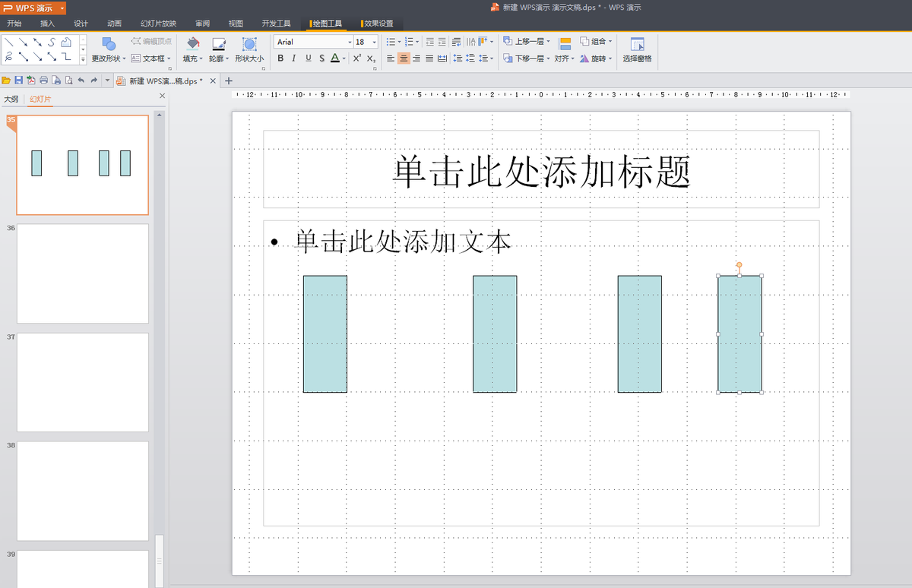Click the large align objects icon
Screen dimensions: 912x588
(x=565, y=44)
